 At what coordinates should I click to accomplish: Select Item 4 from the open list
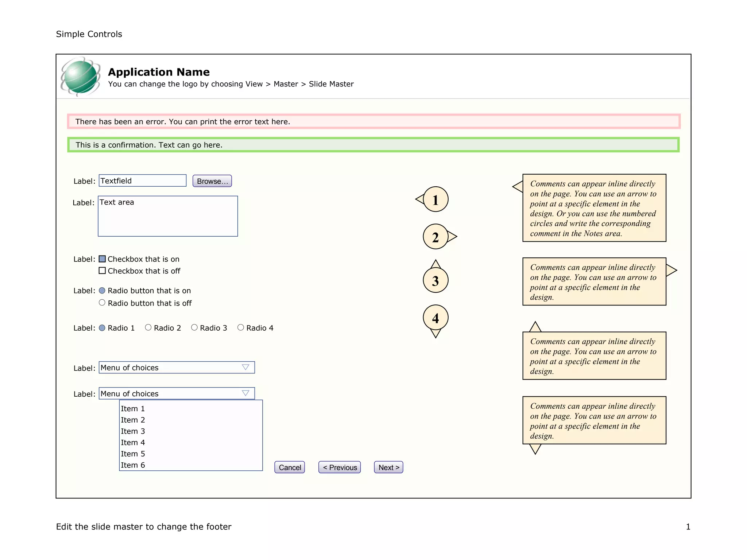[x=133, y=442]
